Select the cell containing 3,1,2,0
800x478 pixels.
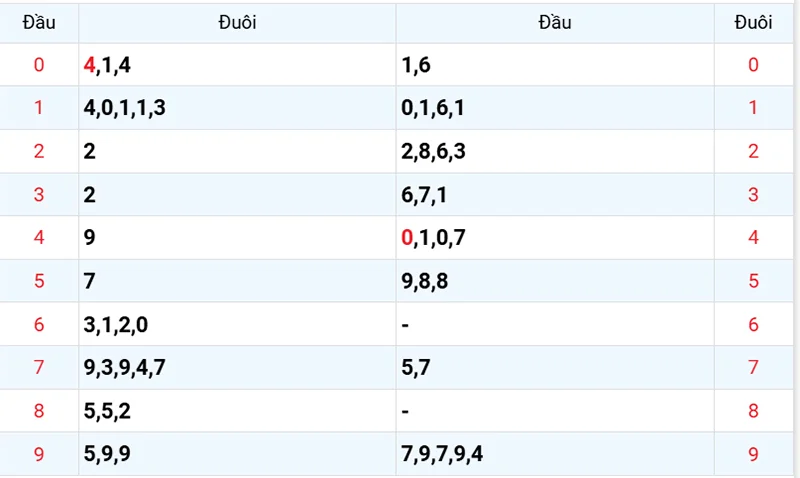(117, 324)
